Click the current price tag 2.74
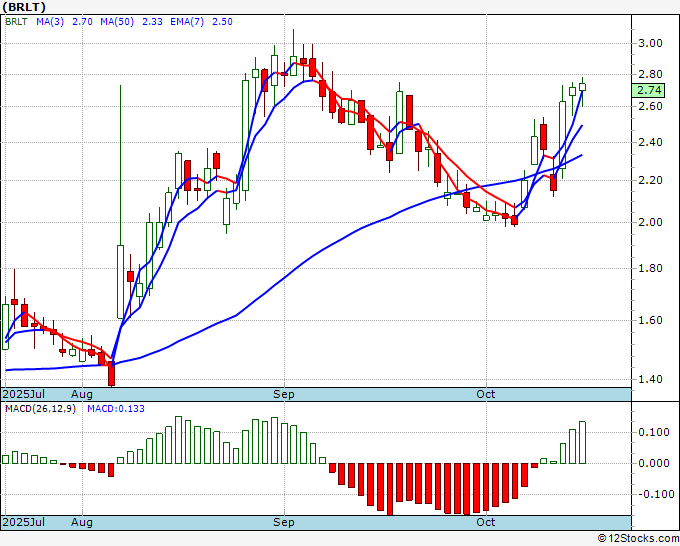680x546 pixels. [649, 90]
